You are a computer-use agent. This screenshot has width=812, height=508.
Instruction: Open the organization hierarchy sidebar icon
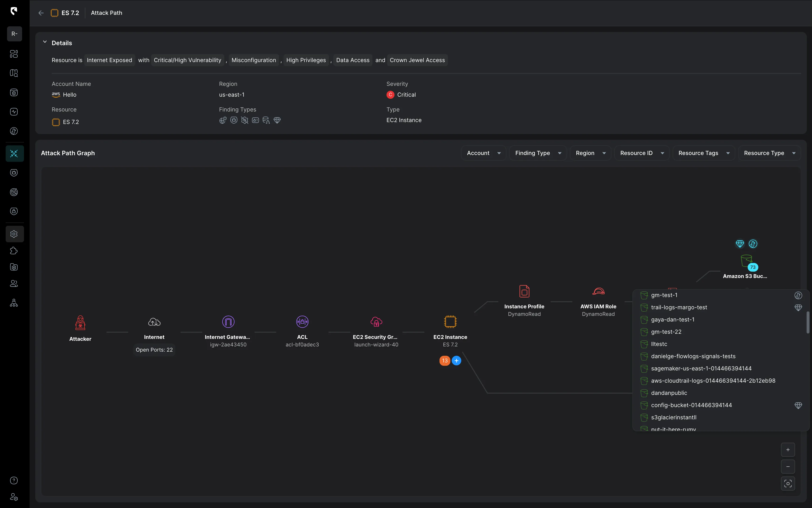pyautogui.click(x=14, y=303)
